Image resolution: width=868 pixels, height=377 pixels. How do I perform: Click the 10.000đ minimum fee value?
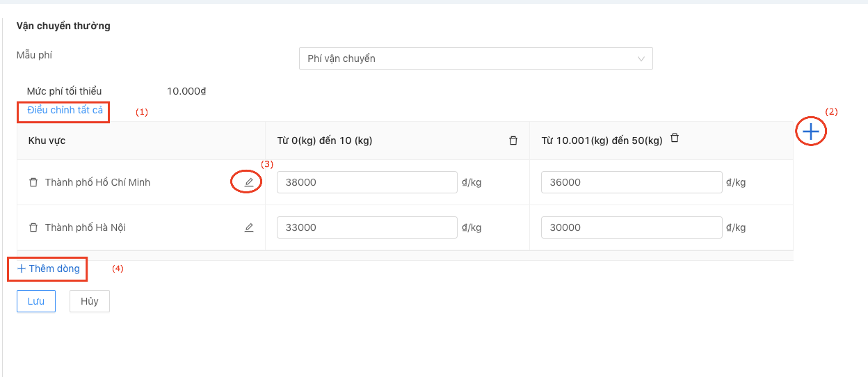pos(186,91)
